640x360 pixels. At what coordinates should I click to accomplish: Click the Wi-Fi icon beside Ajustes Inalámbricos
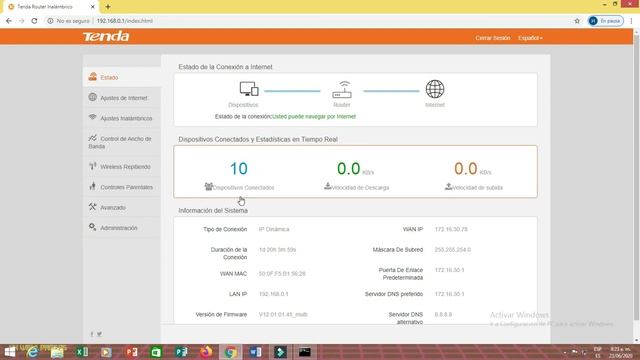[93, 117]
